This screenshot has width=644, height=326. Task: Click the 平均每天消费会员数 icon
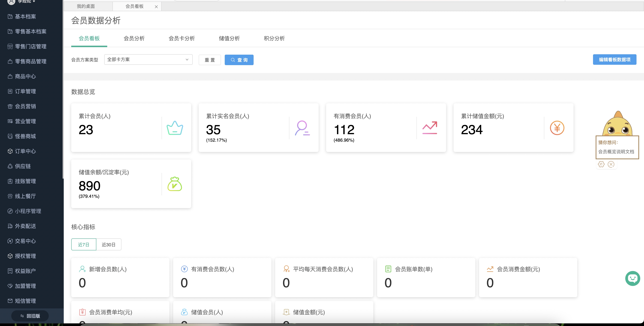(286, 269)
